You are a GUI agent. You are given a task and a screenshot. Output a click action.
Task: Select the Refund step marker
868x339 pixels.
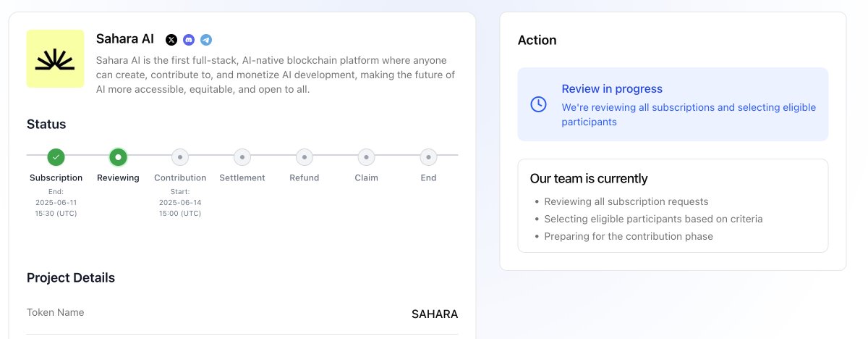(305, 156)
